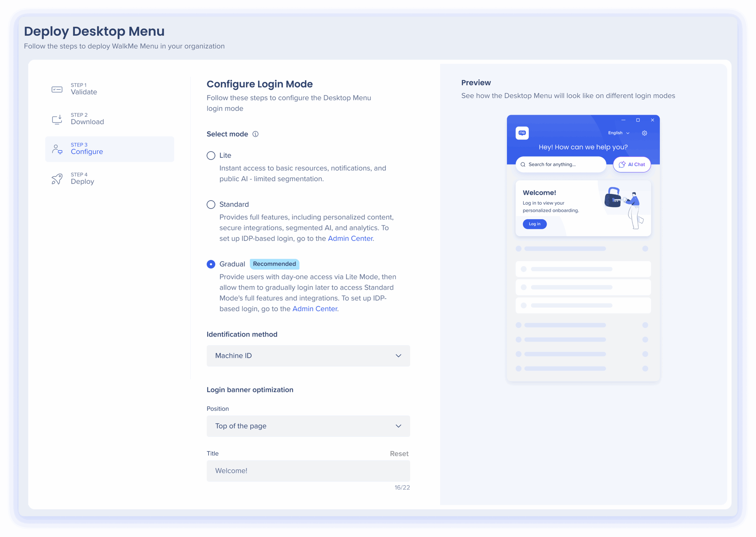Click the Download step monitor icon
This screenshot has height=537, width=756.
57,119
